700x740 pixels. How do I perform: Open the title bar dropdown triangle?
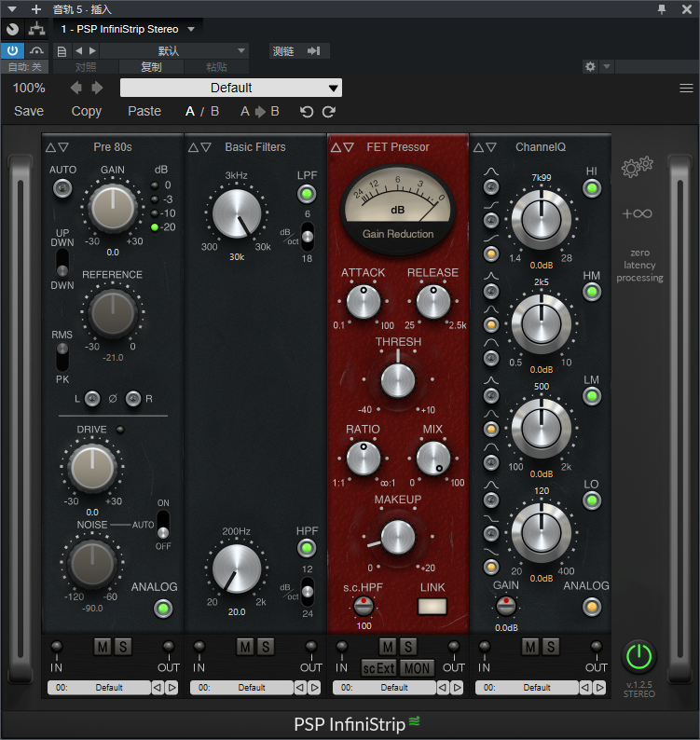coord(12,9)
